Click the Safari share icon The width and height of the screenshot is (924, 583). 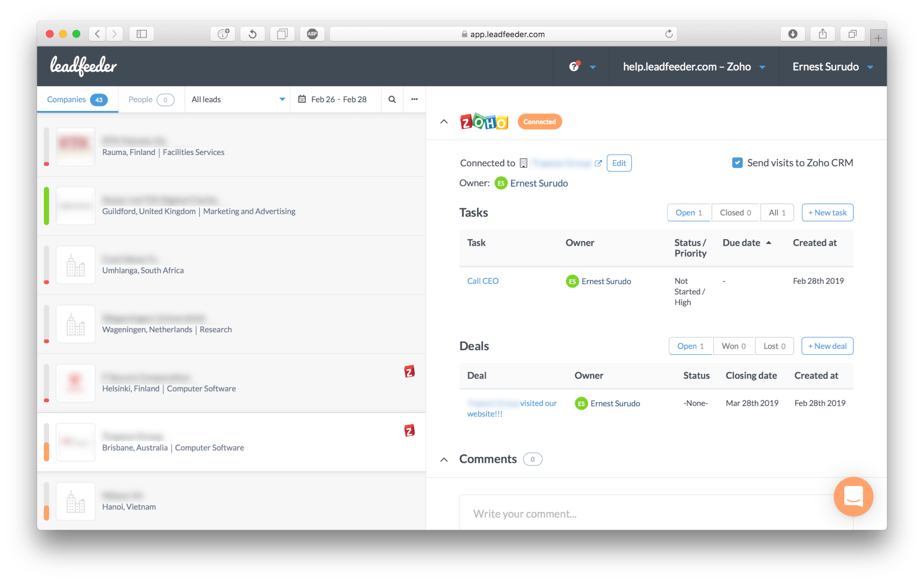coord(822,34)
